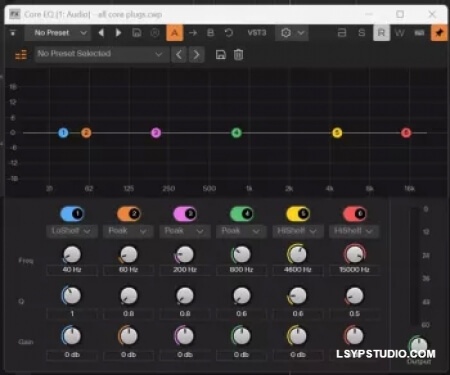
Task: Switch to the B comparison state
Action: 210,33
